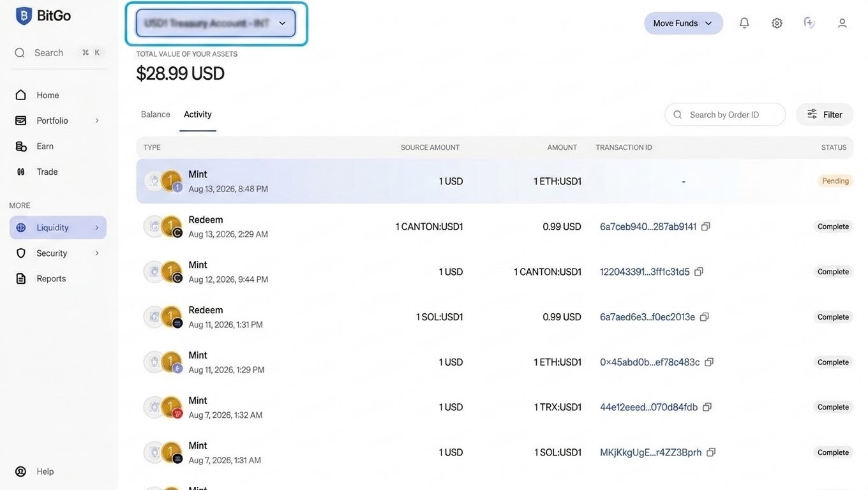Expand the Security submenu chevron
The width and height of the screenshot is (868, 490).
coord(97,253)
